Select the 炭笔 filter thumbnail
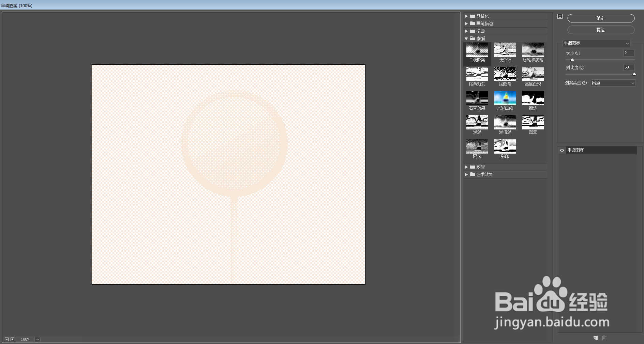The image size is (644, 344). point(477,122)
